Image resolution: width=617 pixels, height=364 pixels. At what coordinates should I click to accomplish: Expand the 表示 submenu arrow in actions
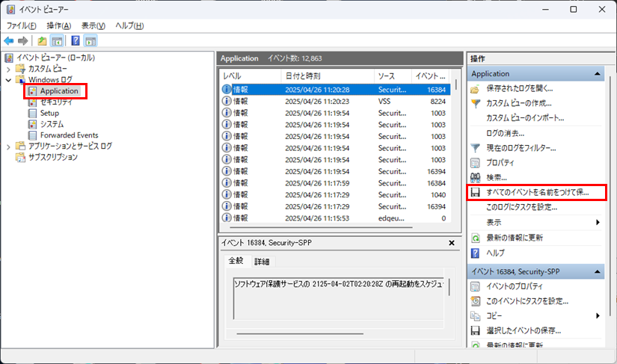598,223
